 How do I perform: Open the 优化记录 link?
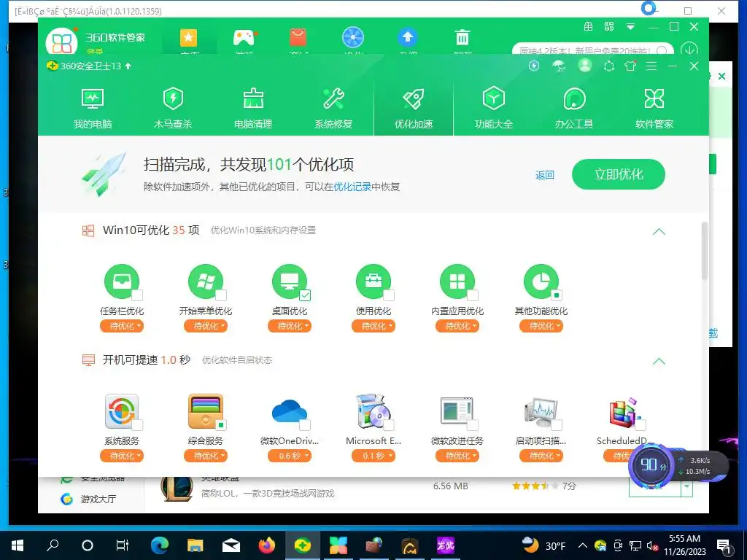coord(352,187)
